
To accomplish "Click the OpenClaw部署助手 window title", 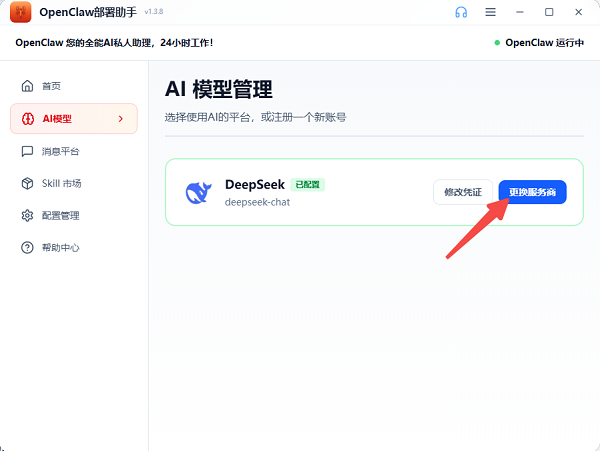I will 88,12.
